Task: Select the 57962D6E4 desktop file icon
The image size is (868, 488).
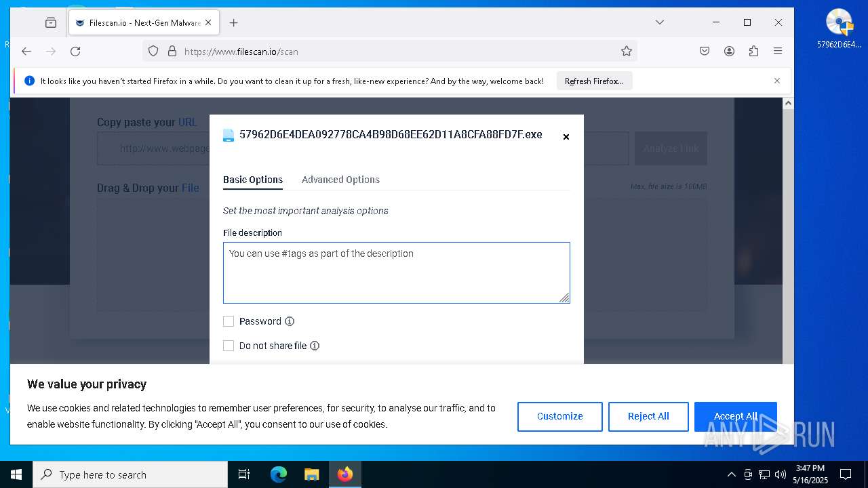Action: coord(839,28)
